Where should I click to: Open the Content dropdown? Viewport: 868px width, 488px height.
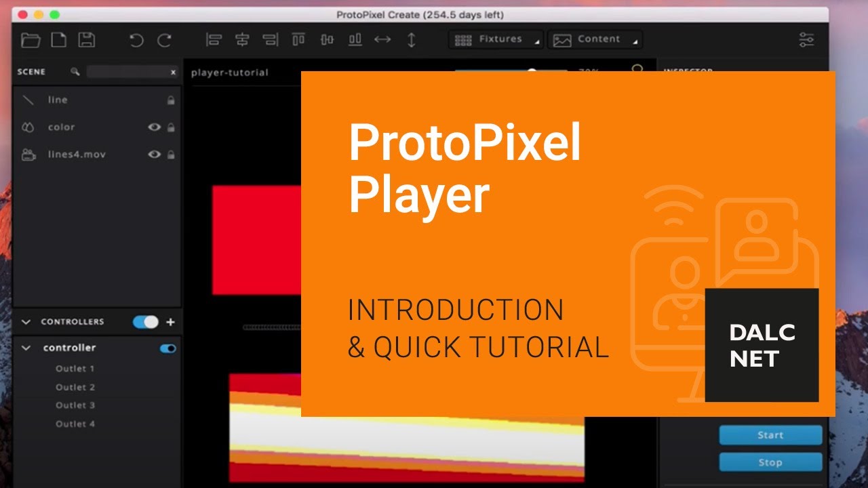point(595,40)
